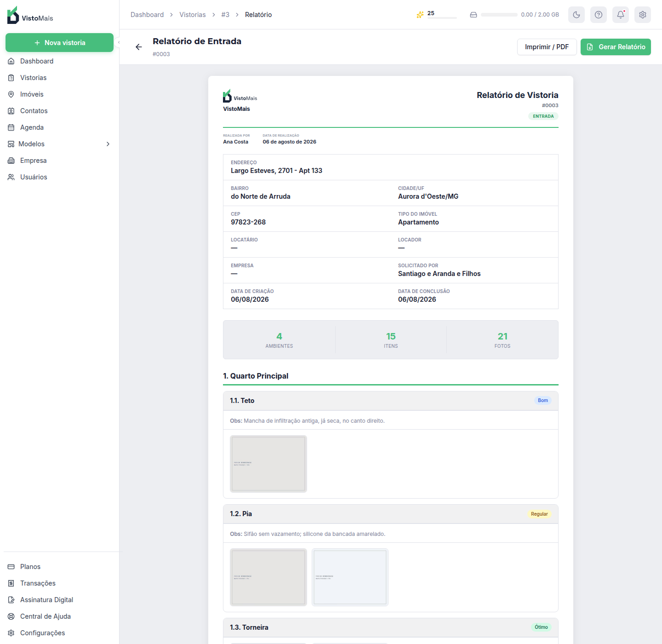Click the 4 Ambientes counter
This screenshot has width=662, height=644.
279,340
